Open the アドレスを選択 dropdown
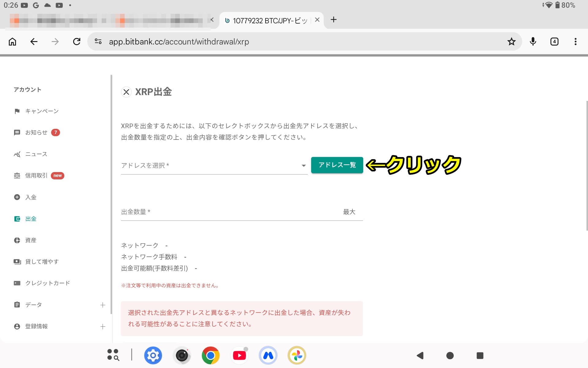 [214, 166]
